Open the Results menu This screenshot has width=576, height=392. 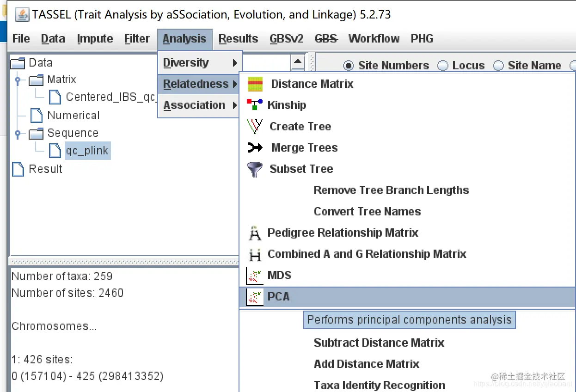239,39
